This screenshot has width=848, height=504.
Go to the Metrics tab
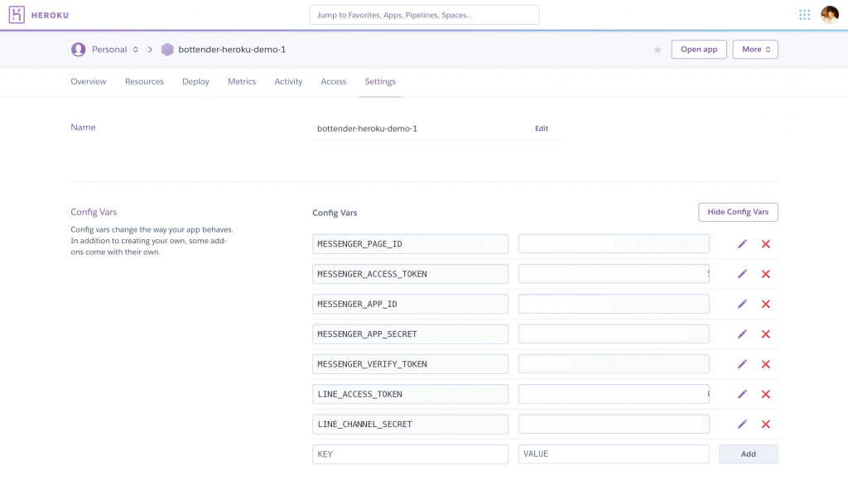[x=241, y=82]
